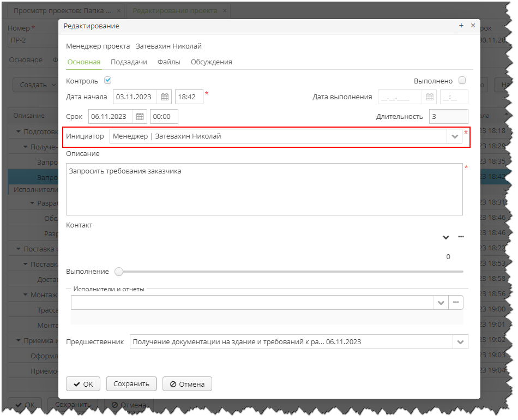Expand the Инициатор dropdown
This screenshot has width=518, height=420.
point(454,136)
